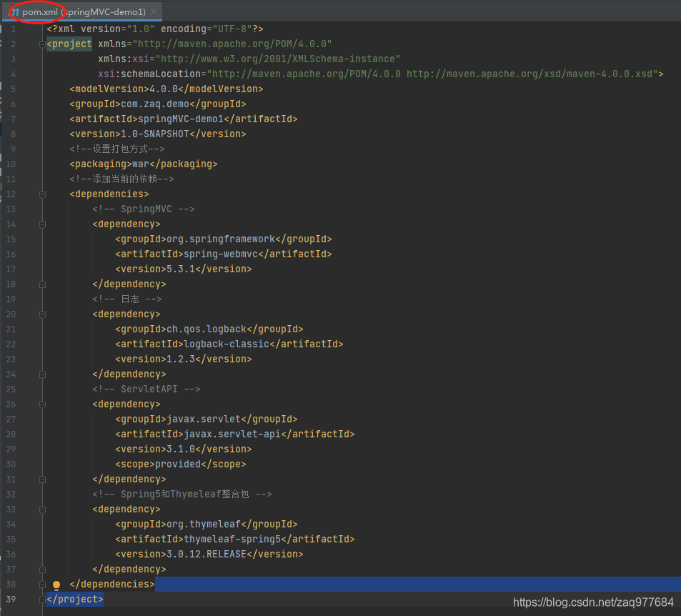
Task: Click the packaging war value
Action: tap(136, 164)
